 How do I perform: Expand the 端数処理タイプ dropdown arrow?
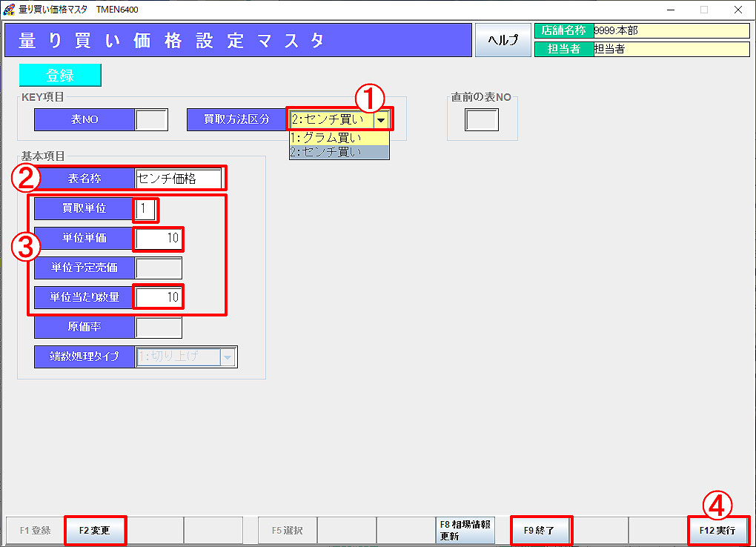(x=228, y=357)
